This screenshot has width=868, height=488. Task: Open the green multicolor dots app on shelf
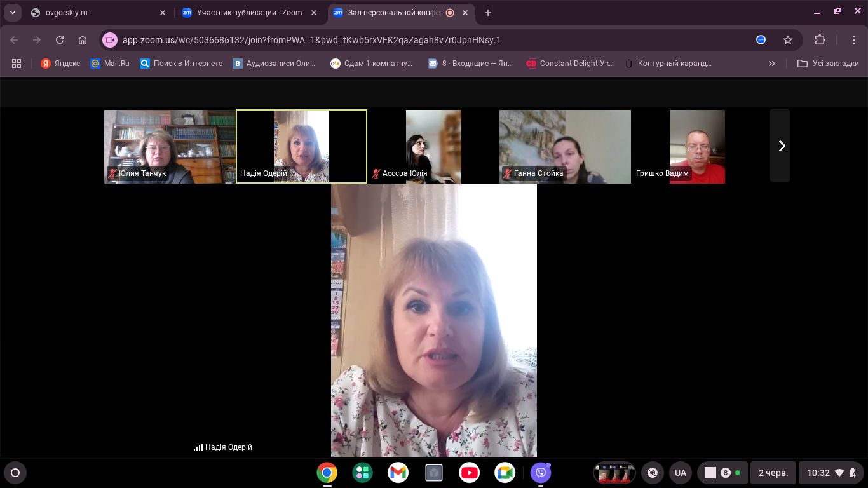[363, 473]
